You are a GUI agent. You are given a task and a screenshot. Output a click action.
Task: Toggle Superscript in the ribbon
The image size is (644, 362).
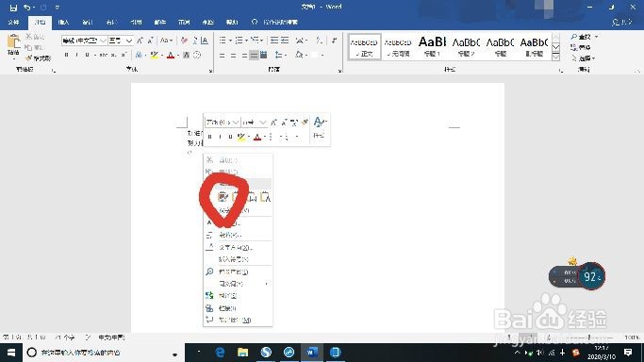[124, 55]
